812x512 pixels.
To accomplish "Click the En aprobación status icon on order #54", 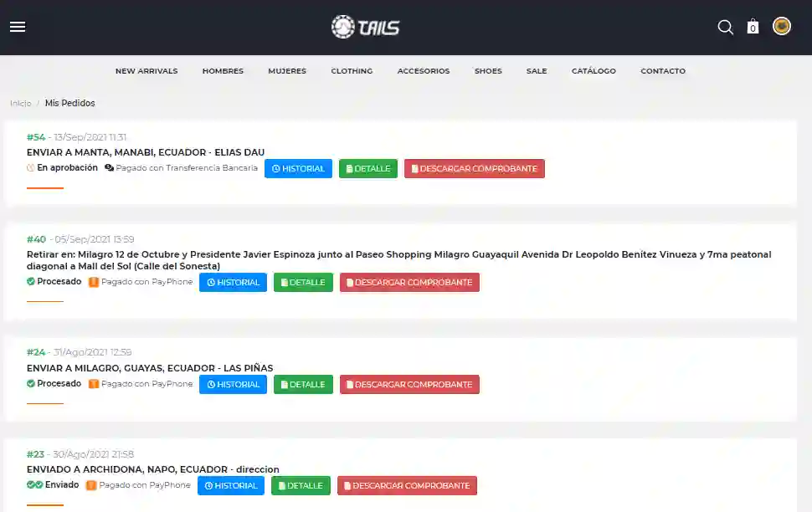I will (31, 168).
